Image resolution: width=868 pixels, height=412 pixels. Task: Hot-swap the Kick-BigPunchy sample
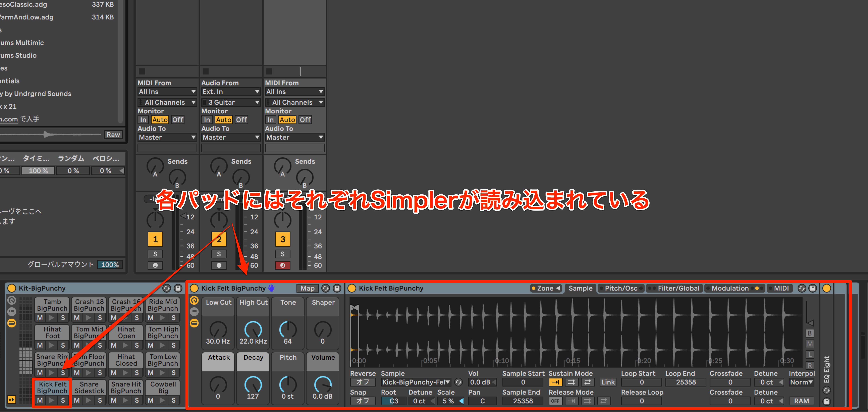click(x=459, y=382)
